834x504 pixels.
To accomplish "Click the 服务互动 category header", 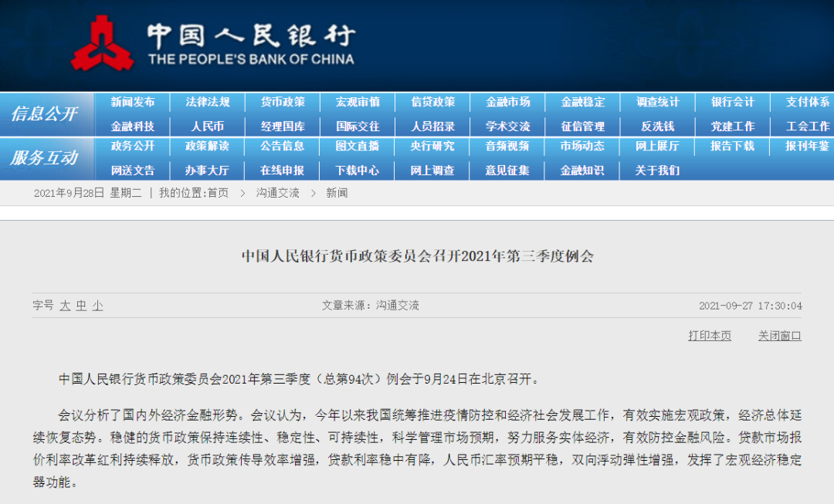I will pos(44,157).
